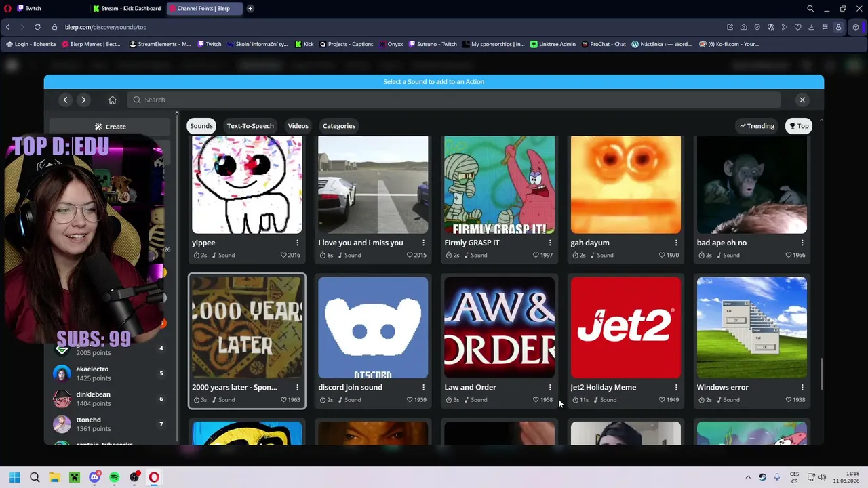Open File Explorer from the taskbar
Viewport: 868px width, 488px height.
[x=54, y=477]
